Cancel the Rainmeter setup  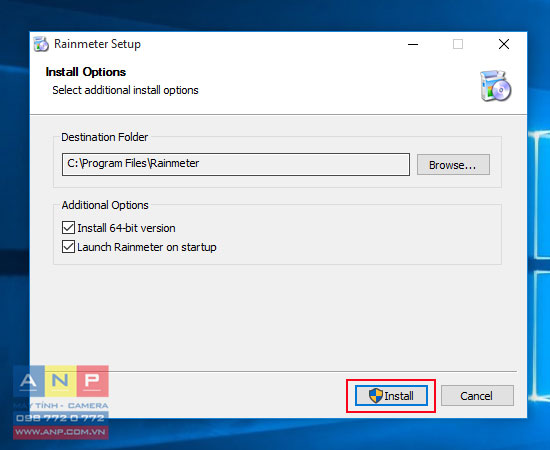(477, 396)
